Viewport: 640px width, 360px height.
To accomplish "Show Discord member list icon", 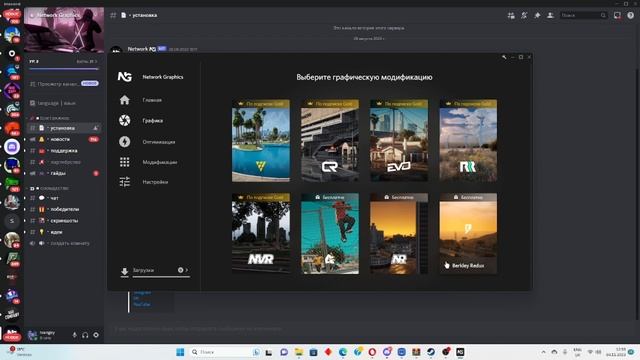I will point(550,16).
